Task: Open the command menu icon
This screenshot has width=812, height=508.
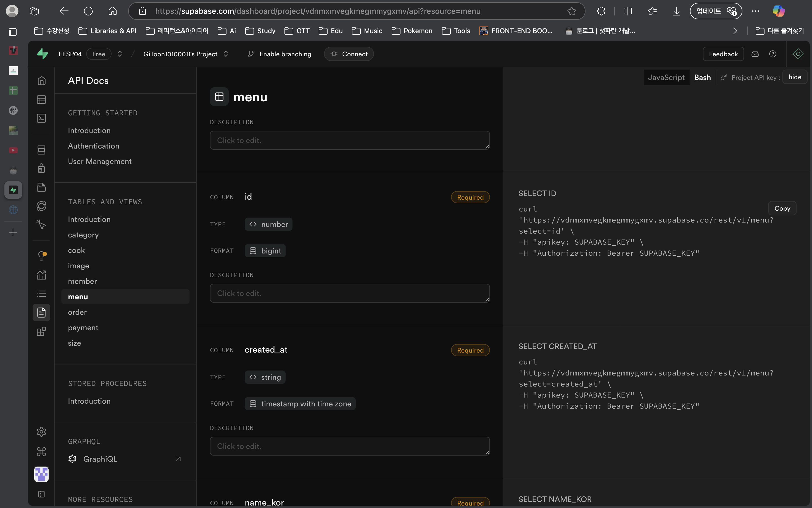Action: [x=41, y=452]
